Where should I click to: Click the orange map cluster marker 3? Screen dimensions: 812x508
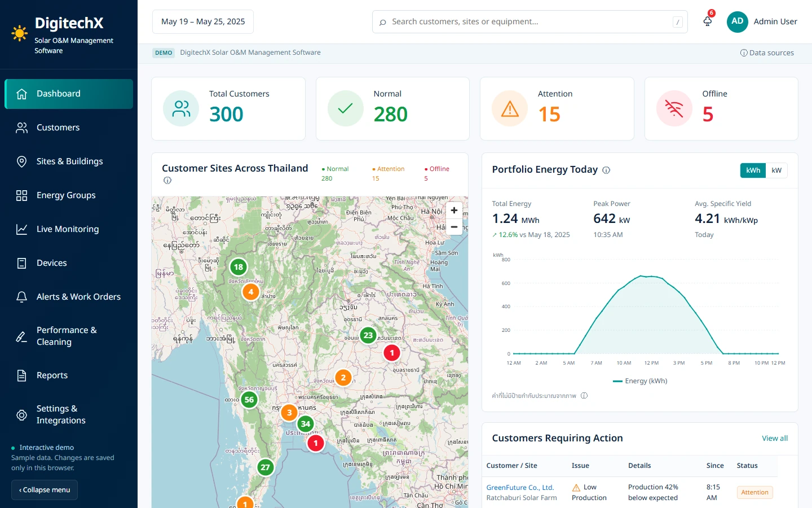tap(289, 413)
